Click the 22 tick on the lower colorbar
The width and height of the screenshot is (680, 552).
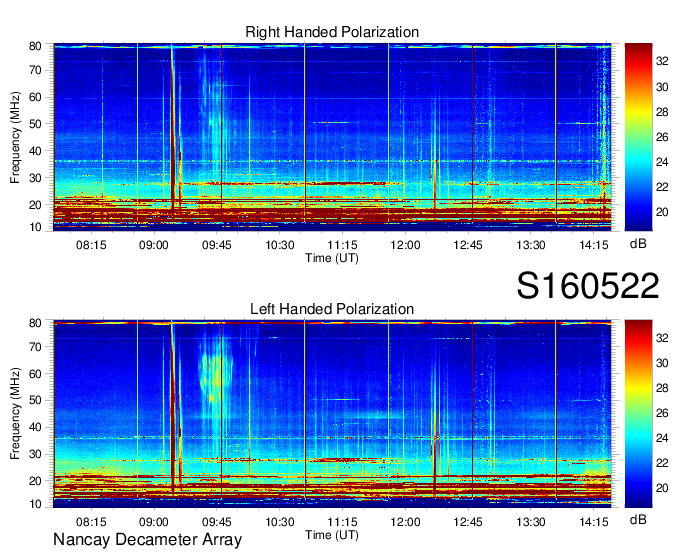pyautogui.click(x=662, y=463)
